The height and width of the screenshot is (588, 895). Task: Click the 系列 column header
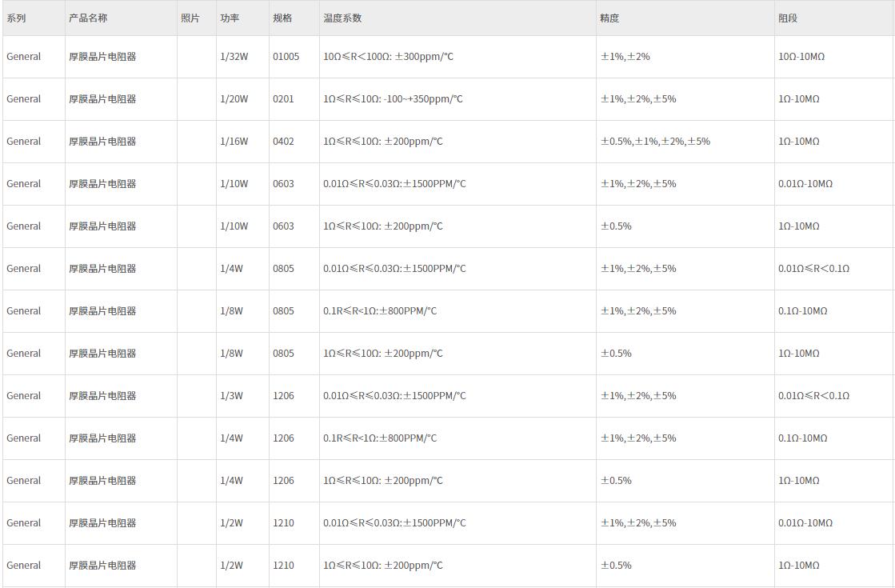pyautogui.click(x=16, y=18)
